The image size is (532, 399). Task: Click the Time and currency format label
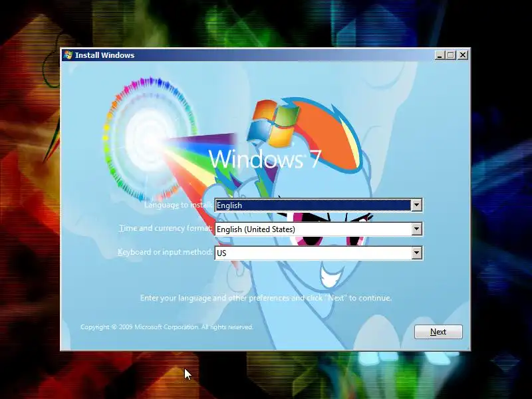pos(166,228)
